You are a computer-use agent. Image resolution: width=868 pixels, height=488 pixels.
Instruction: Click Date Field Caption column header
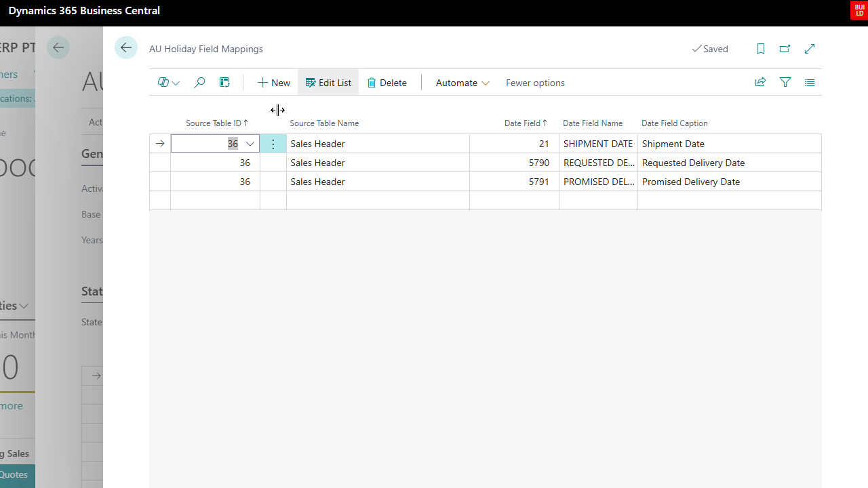tap(675, 123)
